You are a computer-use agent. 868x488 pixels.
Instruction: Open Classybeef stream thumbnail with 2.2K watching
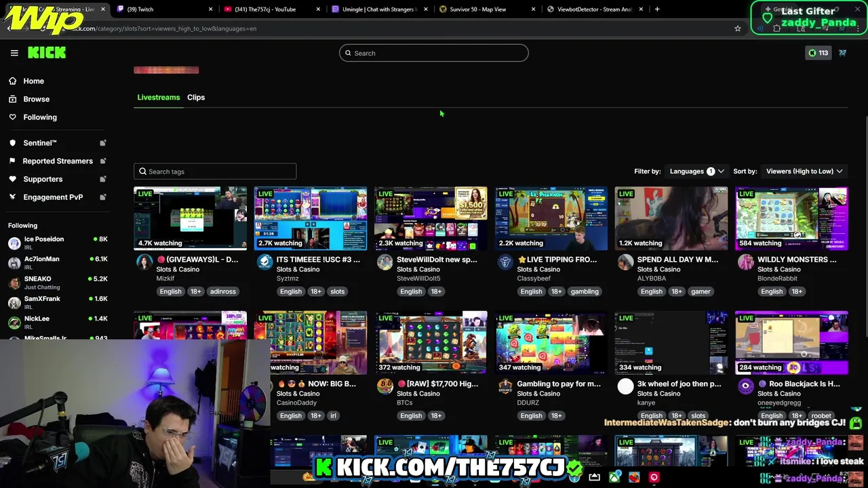(x=551, y=218)
